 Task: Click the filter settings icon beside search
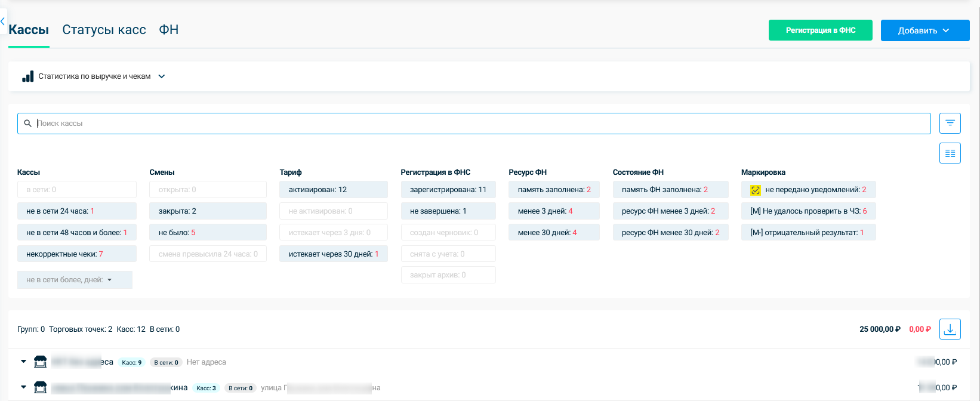tap(950, 123)
